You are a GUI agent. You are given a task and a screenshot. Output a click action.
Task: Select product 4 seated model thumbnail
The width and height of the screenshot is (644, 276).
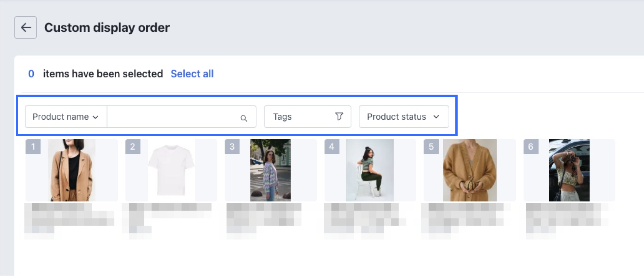pyautogui.click(x=370, y=170)
